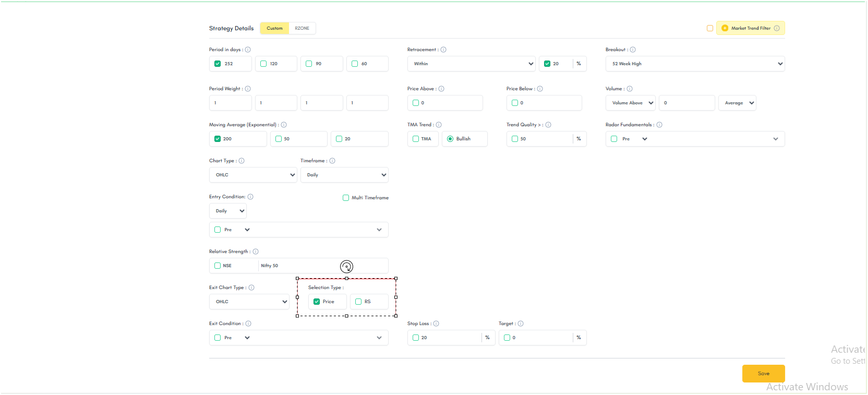This screenshot has width=868, height=395.
Task: Expand the Timeframe Daily dropdown
Action: coord(344,175)
